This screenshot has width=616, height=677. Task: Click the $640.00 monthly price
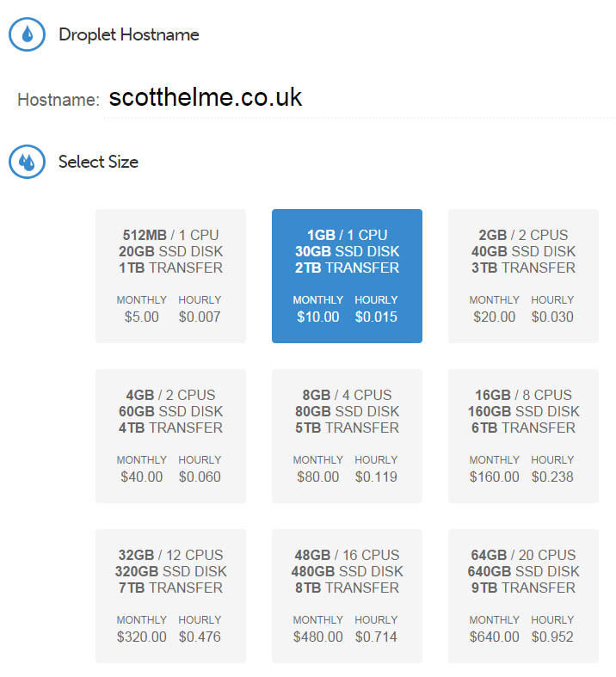pyautogui.click(x=495, y=637)
